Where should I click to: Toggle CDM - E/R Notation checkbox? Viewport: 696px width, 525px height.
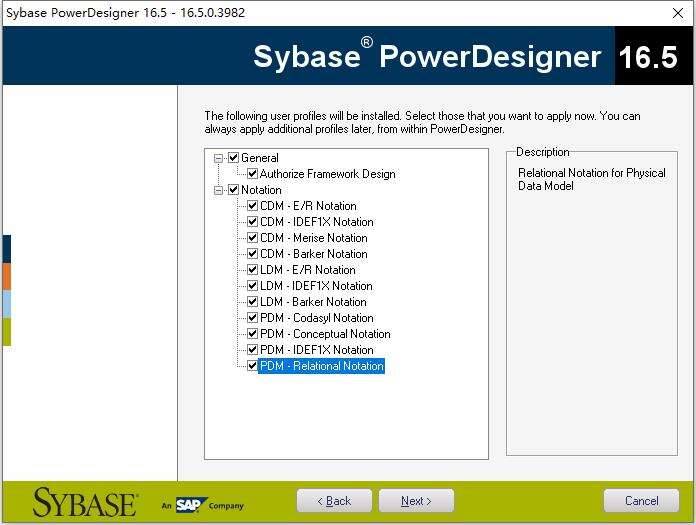point(253,206)
